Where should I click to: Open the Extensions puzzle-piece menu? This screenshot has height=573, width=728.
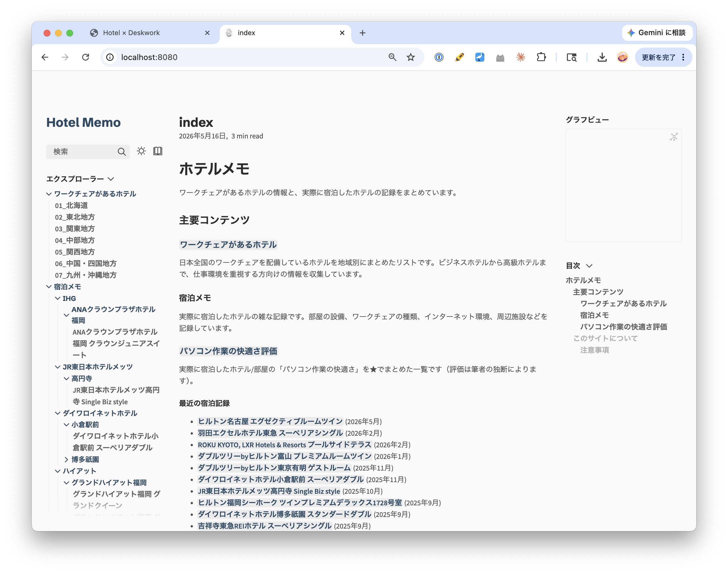click(541, 57)
